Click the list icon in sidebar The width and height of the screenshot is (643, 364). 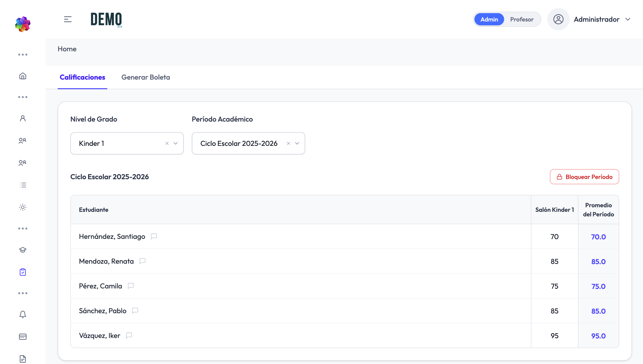click(x=23, y=185)
